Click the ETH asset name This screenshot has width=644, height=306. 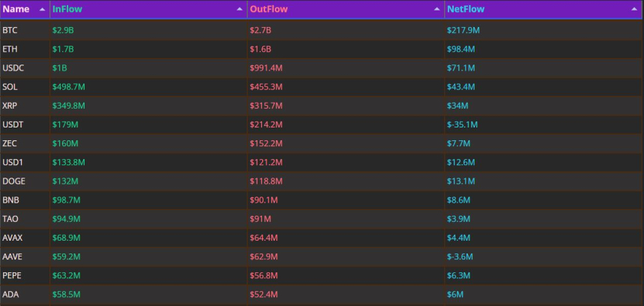tap(10, 49)
